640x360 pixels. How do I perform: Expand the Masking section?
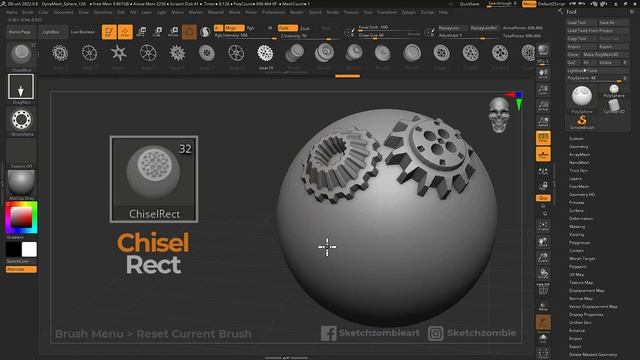[x=577, y=227]
